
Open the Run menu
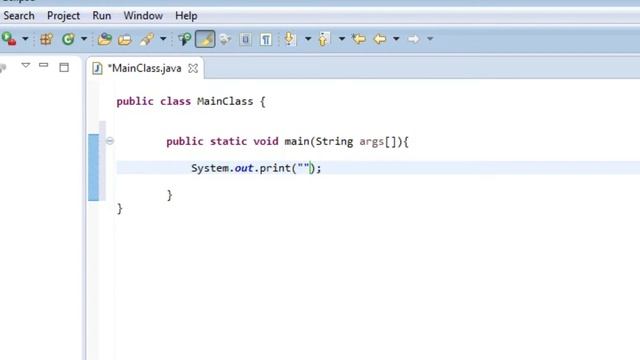click(x=102, y=16)
